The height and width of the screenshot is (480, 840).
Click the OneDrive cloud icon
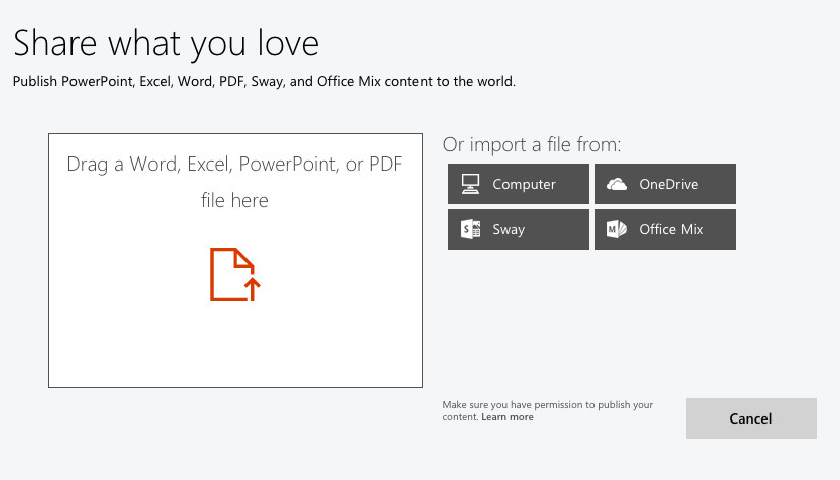click(x=617, y=184)
